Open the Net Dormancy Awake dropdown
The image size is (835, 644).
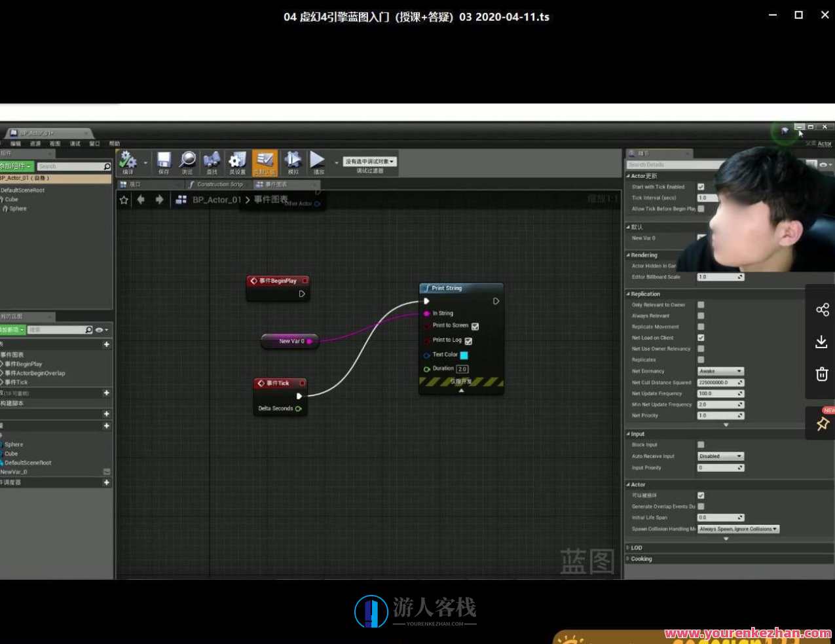pyautogui.click(x=720, y=371)
